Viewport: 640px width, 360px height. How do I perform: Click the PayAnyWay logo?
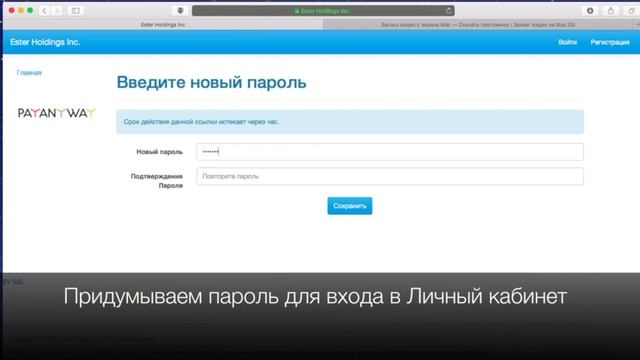coord(56,113)
